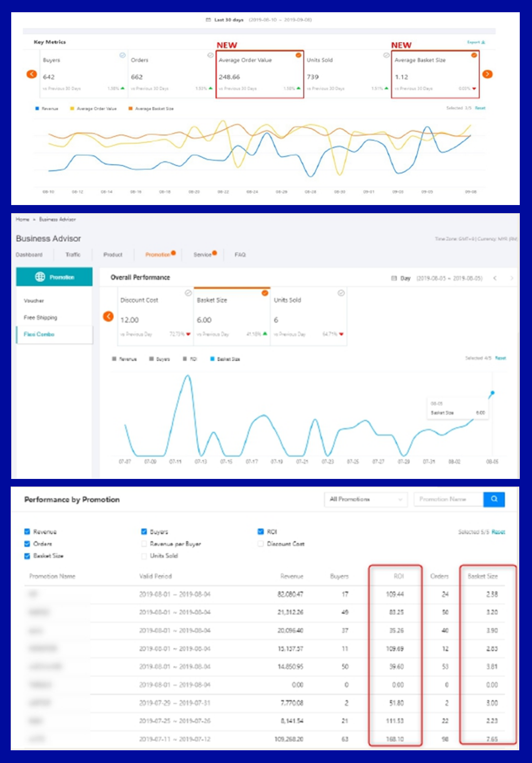Open the Product tab
This screenshot has width=532, height=763.
[113, 255]
